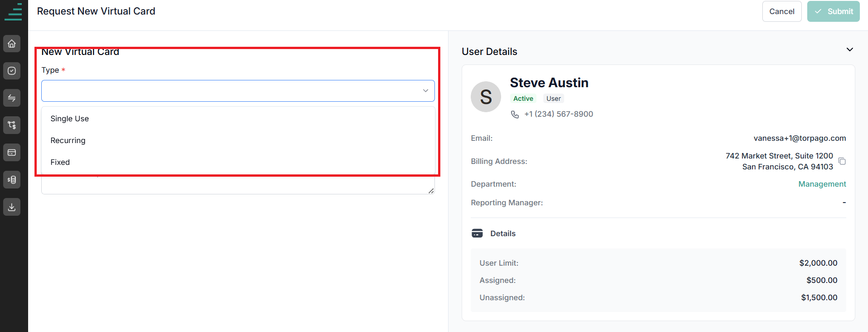Click the Cancel button

(782, 11)
